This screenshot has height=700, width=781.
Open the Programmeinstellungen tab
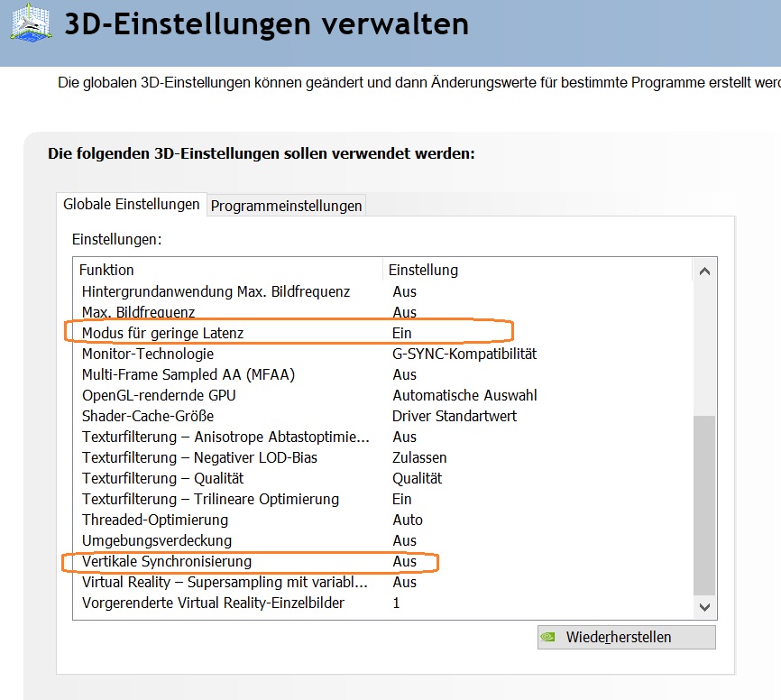click(287, 206)
